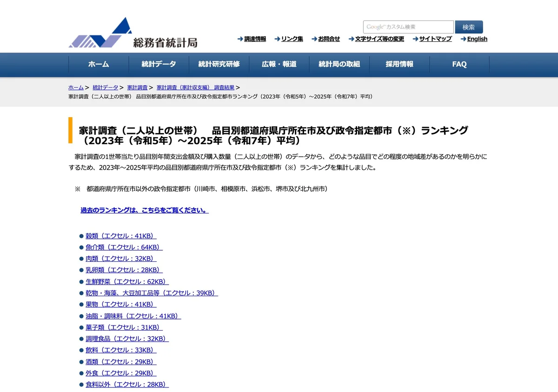Select the 採用情報 navigation tab
Image resolution: width=558 pixels, height=392 pixels.
tap(399, 64)
